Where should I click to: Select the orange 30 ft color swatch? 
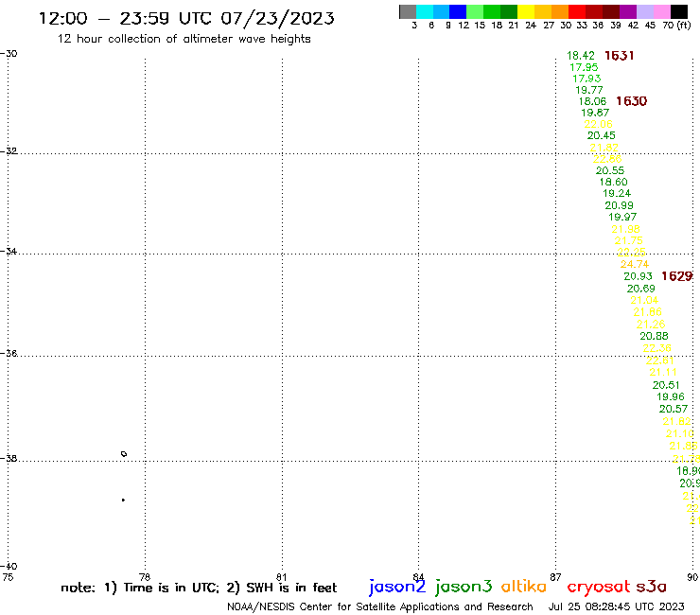click(x=560, y=11)
